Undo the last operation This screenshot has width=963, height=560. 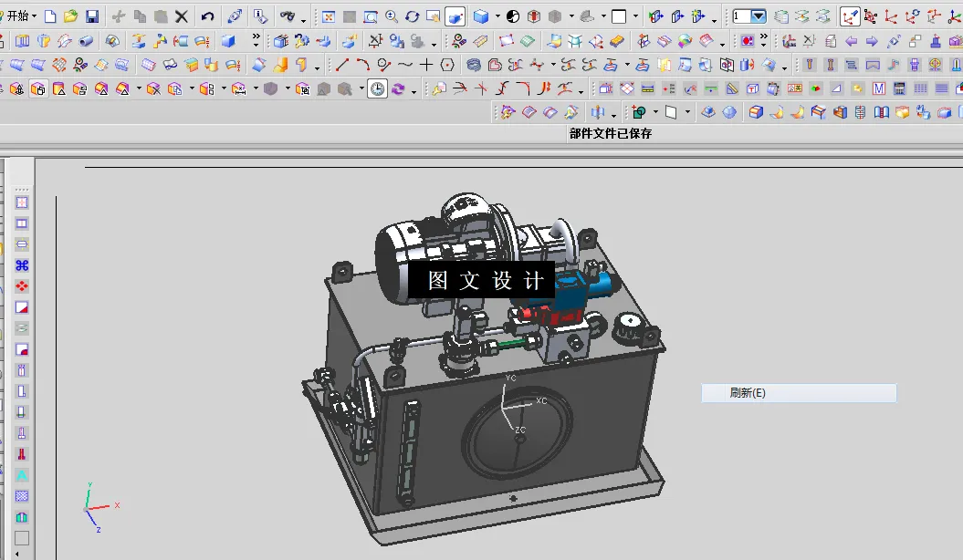coord(206,16)
